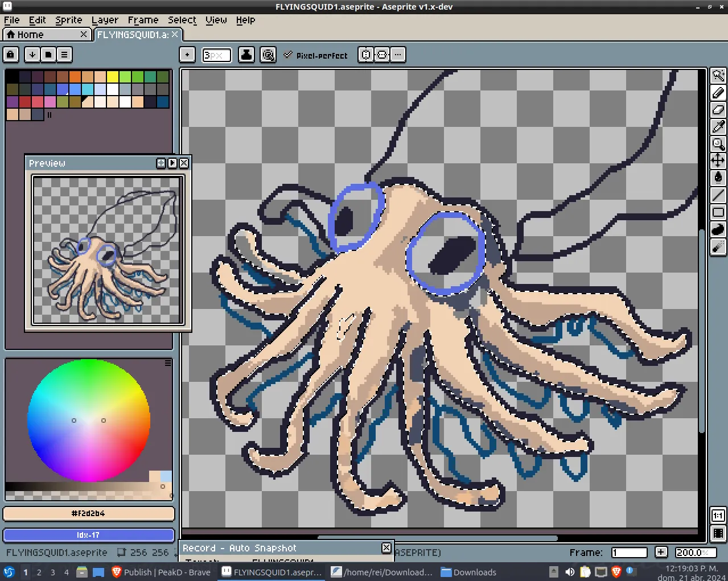Toggle vertical symmetry button

(382, 55)
